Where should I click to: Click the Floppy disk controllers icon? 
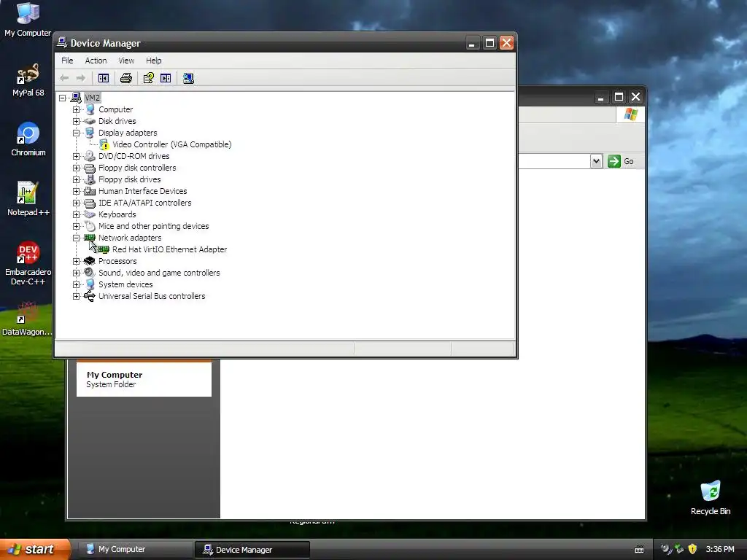pyautogui.click(x=90, y=168)
